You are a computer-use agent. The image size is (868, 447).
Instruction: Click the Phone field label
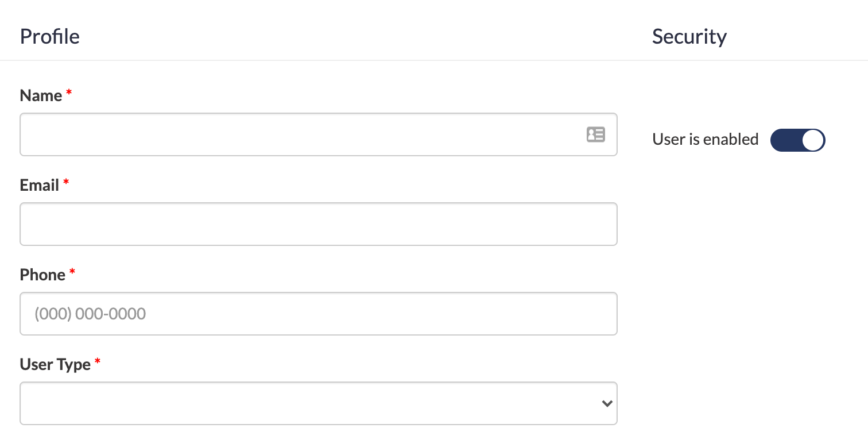pos(42,275)
